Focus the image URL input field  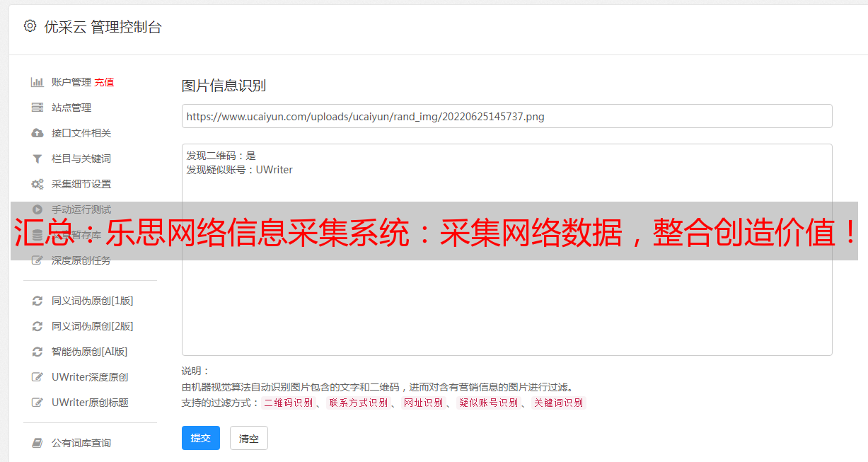coord(507,116)
